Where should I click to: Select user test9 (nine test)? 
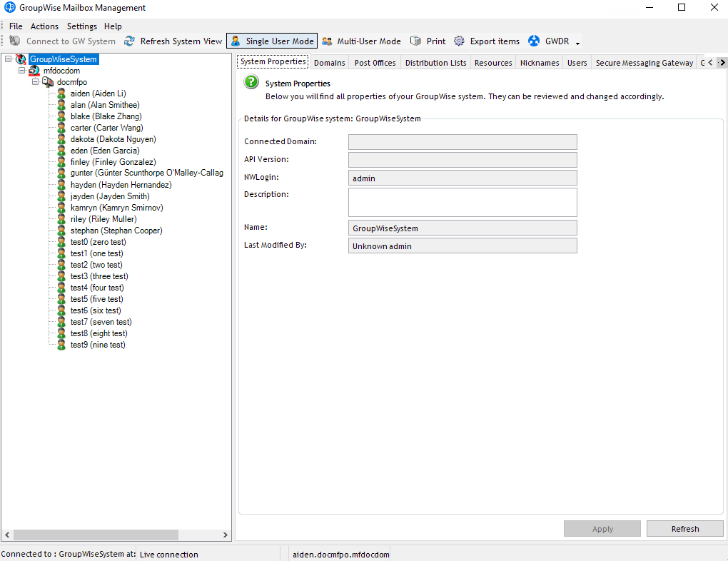98,345
